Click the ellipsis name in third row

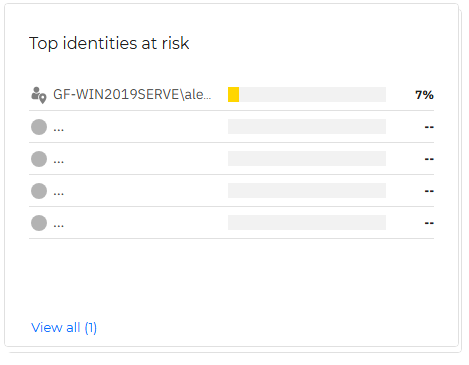[x=59, y=162]
